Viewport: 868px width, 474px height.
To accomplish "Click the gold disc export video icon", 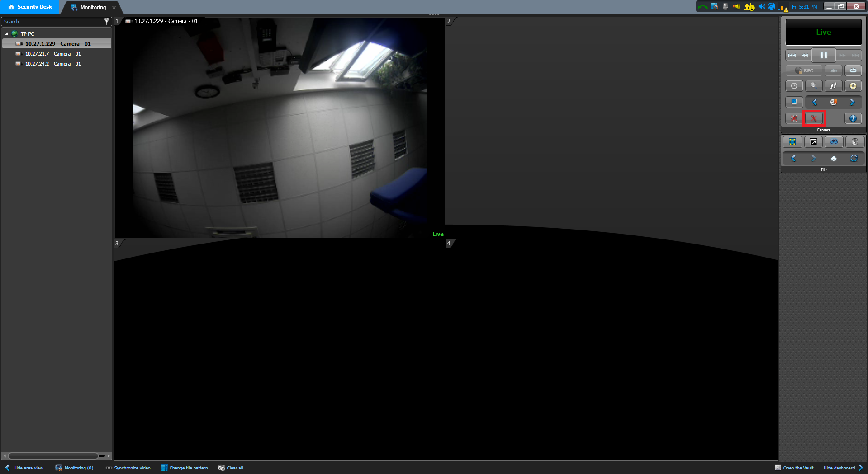I will (x=853, y=86).
